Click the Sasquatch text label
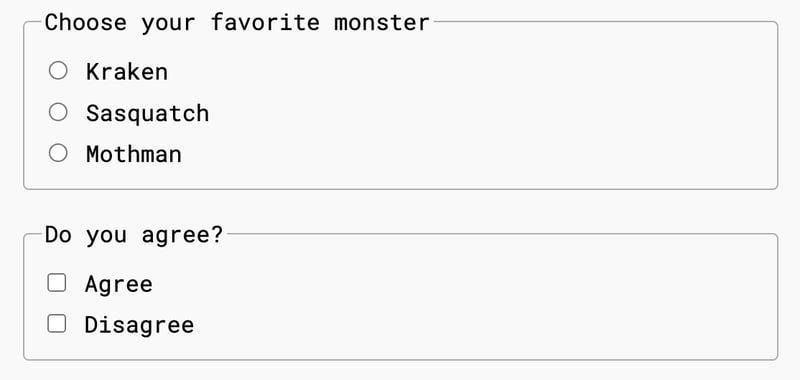This screenshot has width=800, height=380. click(x=147, y=113)
